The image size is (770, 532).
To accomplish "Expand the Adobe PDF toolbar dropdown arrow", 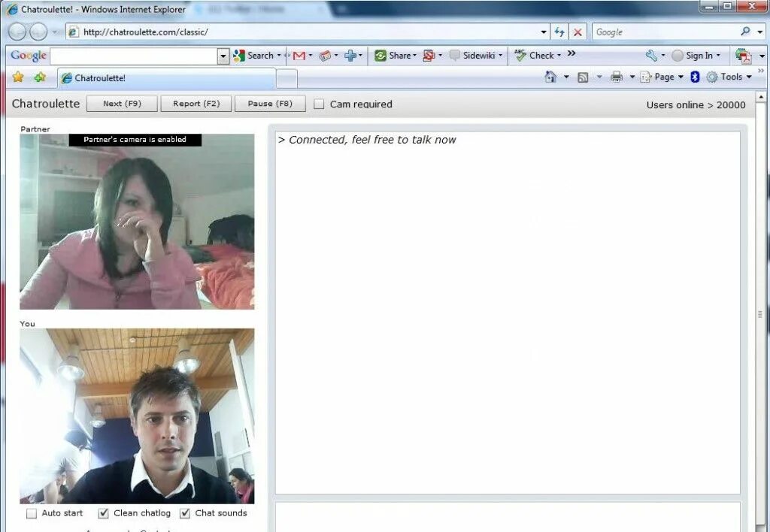I will click(762, 56).
